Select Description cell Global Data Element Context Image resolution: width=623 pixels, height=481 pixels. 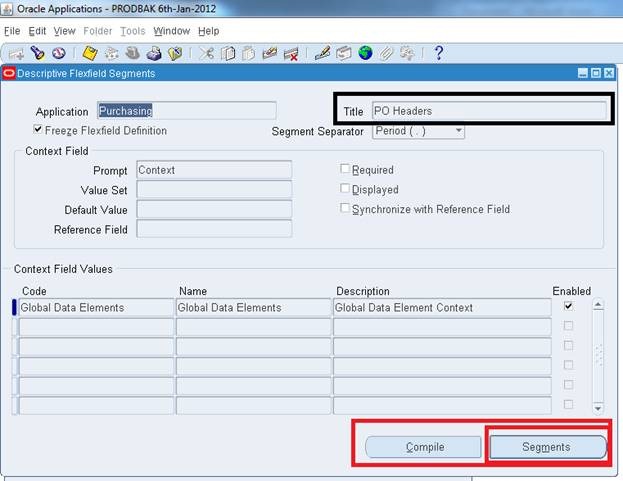click(442, 307)
